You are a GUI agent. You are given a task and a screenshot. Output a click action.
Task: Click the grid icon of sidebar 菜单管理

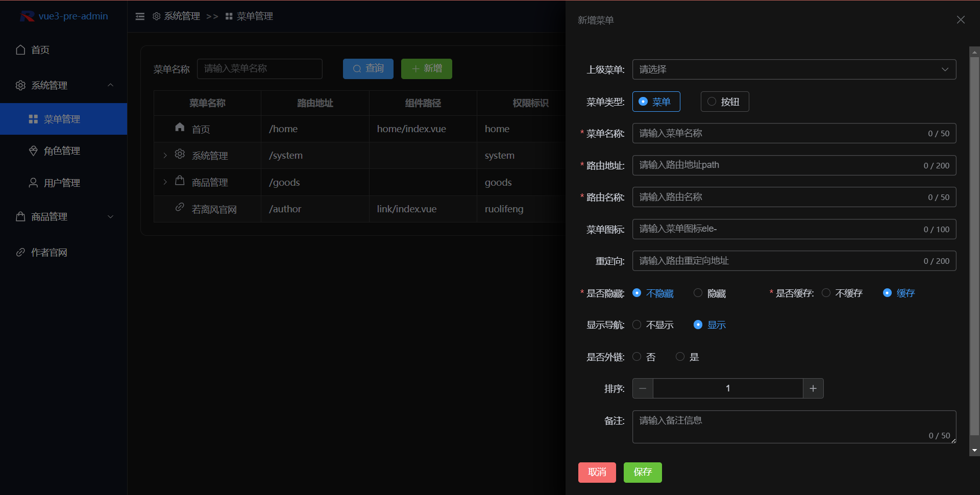(x=33, y=119)
